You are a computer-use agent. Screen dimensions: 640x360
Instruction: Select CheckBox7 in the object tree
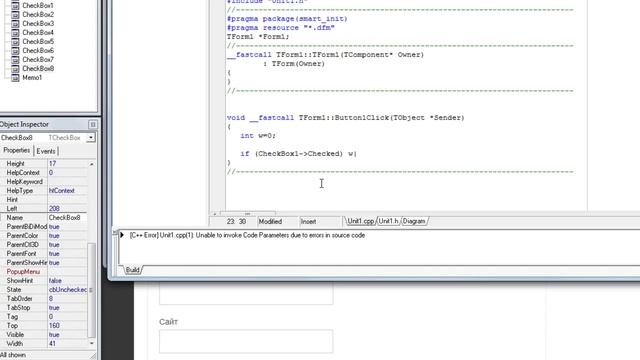38,60
